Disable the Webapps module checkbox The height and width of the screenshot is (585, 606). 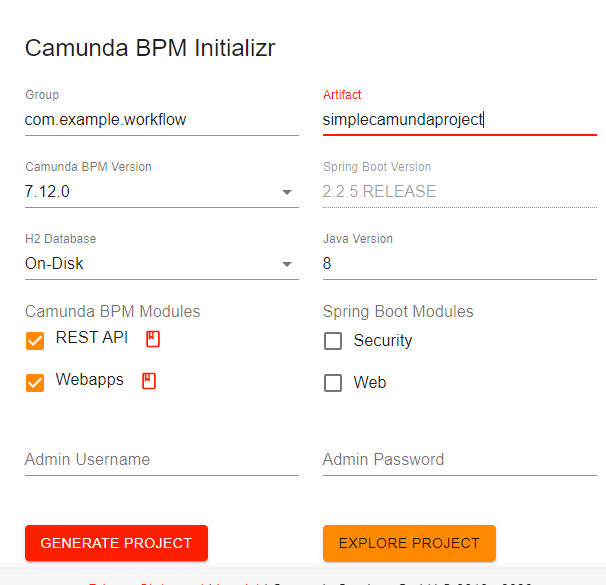tap(35, 383)
